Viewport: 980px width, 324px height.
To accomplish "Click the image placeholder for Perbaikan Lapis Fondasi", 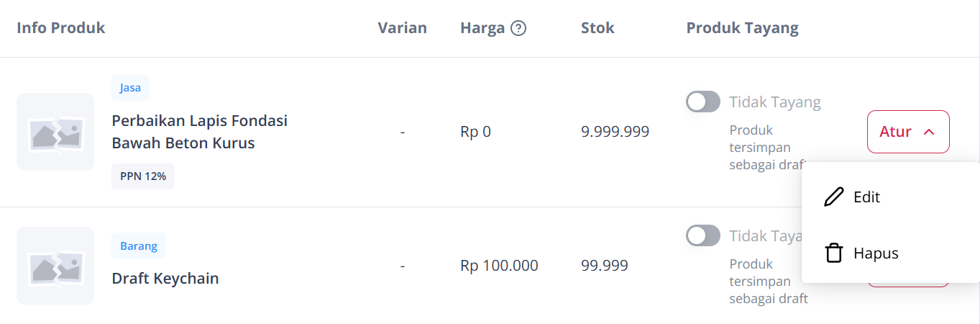I will point(55,132).
